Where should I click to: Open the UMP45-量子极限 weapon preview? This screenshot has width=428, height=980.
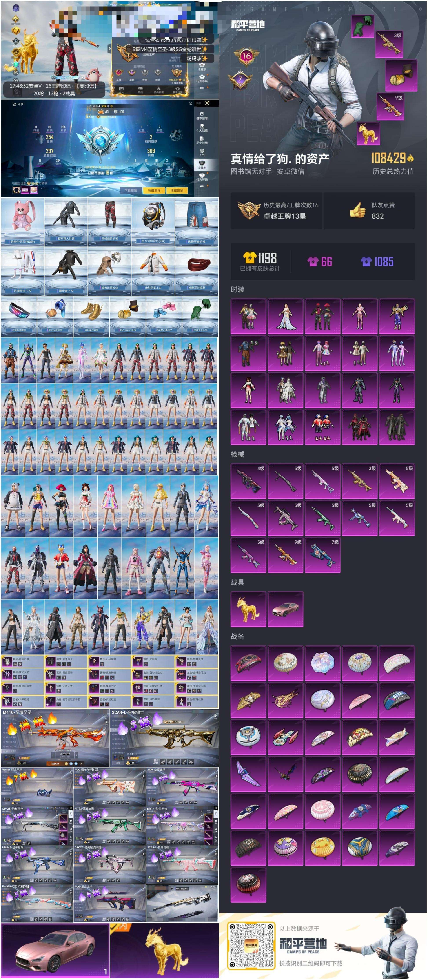37,864
